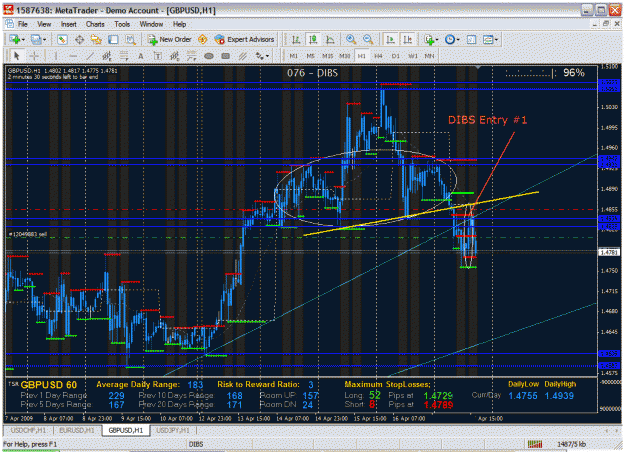The width and height of the screenshot is (625, 452).
Task: Toggle Chart Shift option
Action: click(407, 39)
